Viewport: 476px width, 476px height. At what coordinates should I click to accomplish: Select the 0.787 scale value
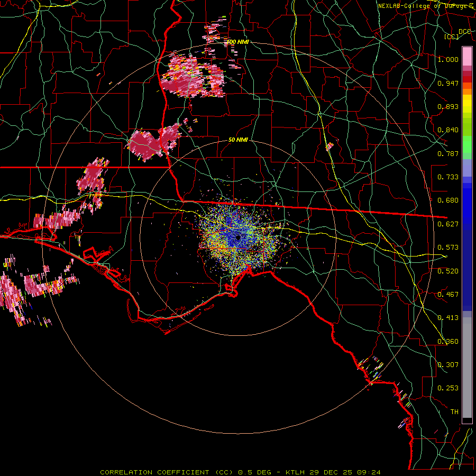click(448, 153)
